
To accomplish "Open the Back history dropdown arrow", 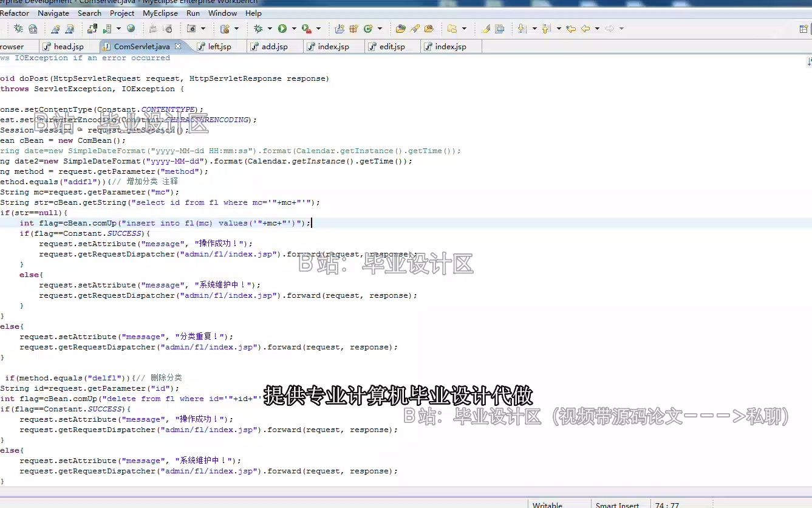I will 597,29.
